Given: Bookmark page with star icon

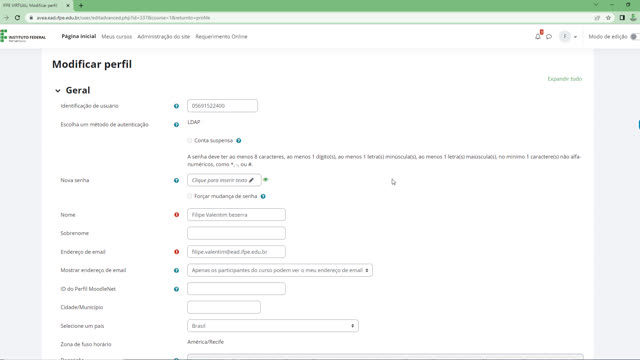Looking at the screenshot, I should click(x=608, y=18).
